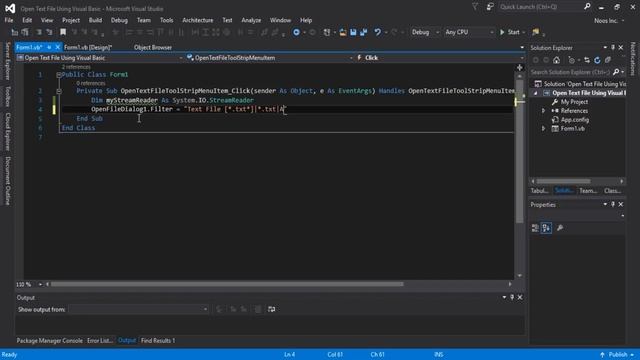
Task: Expand the Form1.vb tree node
Action: tap(543, 129)
